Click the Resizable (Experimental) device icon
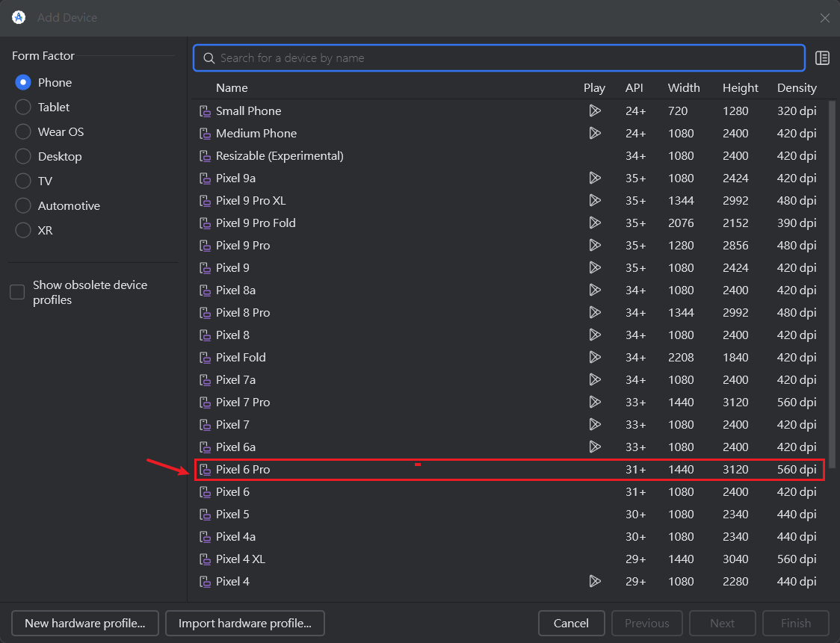Image resolution: width=840 pixels, height=643 pixels. (x=205, y=156)
